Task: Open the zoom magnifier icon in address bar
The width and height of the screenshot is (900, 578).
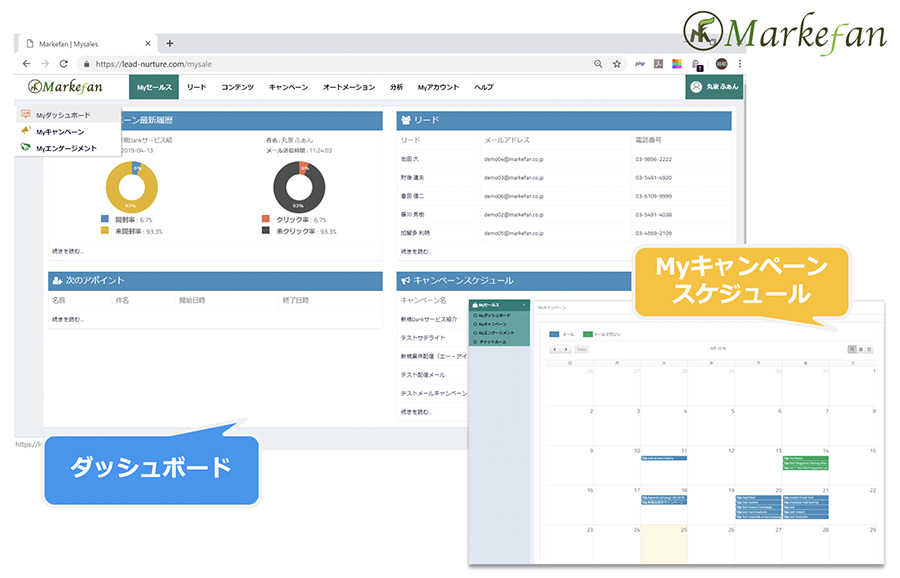Action: [598, 64]
